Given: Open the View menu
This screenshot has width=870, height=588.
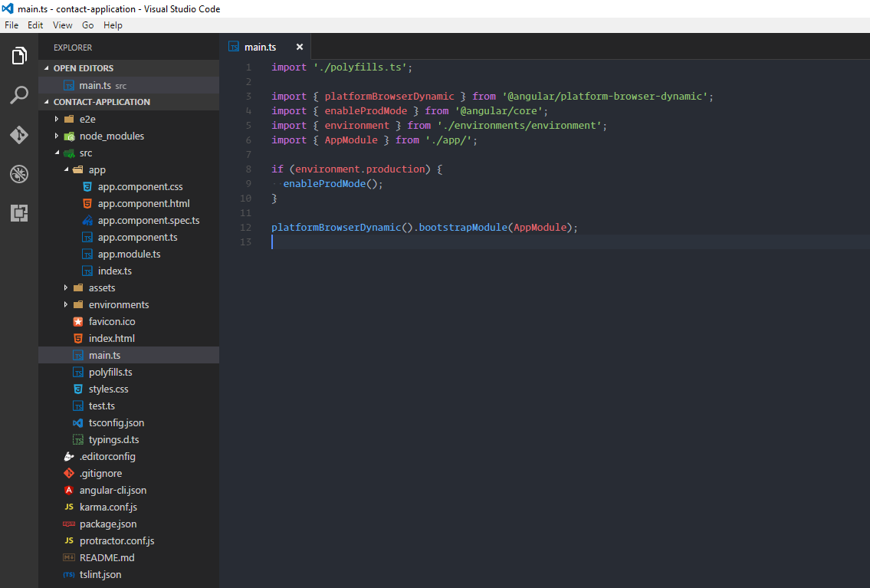Looking at the screenshot, I should [63, 25].
